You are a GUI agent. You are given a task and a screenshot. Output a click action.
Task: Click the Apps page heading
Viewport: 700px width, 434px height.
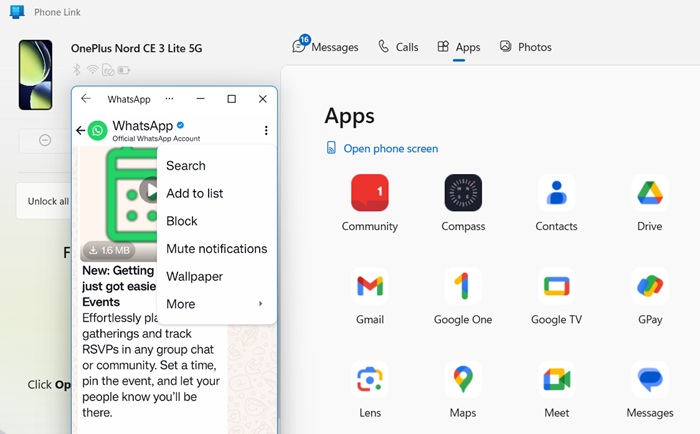click(x=350, y=116)
